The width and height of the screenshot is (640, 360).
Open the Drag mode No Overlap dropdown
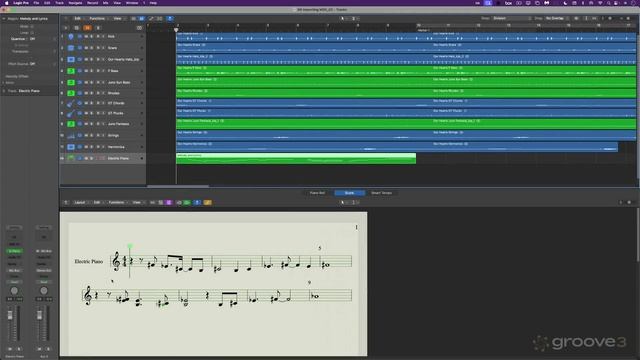(x=557, y=18)
